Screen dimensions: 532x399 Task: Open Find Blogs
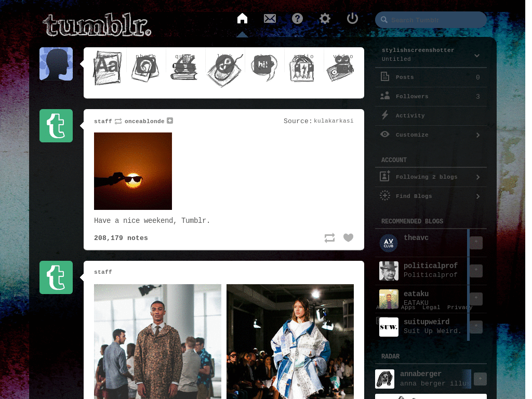(431, 196)
